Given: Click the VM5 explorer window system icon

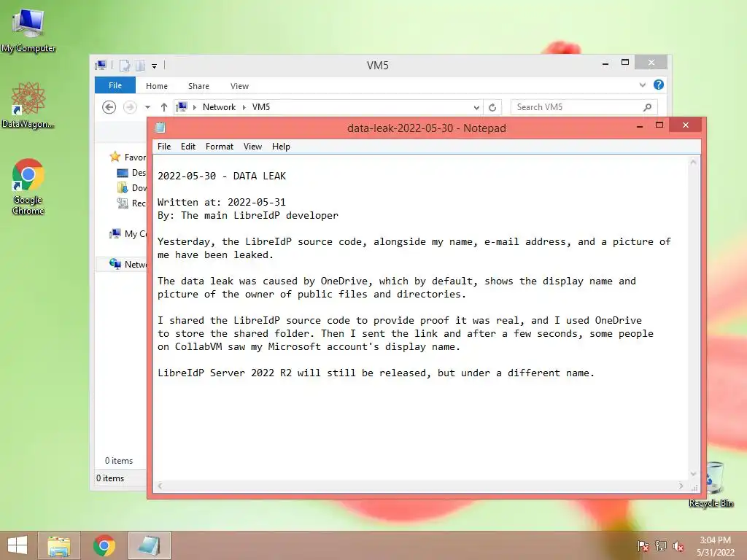Looking at the screenshot, I should [x=101, y=65].
